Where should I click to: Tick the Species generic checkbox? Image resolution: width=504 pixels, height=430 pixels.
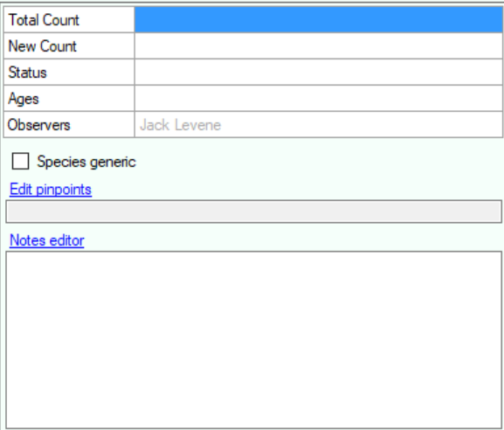coord(20,161)
